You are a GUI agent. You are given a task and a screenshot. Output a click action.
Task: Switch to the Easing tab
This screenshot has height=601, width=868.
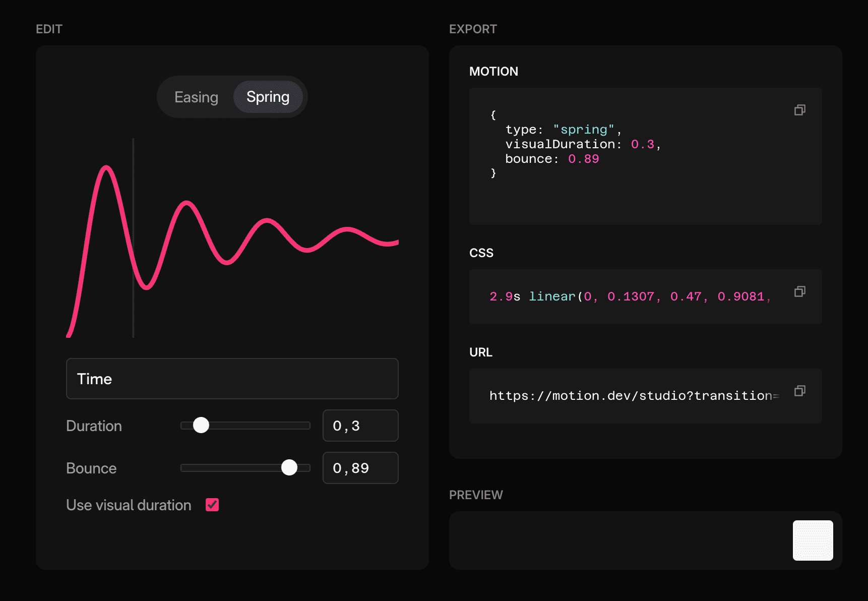click(196, 97)
